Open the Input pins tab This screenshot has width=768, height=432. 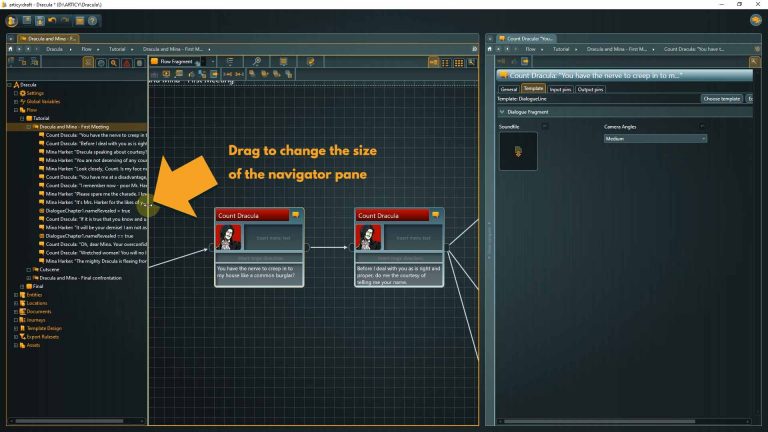pos(560,89)
